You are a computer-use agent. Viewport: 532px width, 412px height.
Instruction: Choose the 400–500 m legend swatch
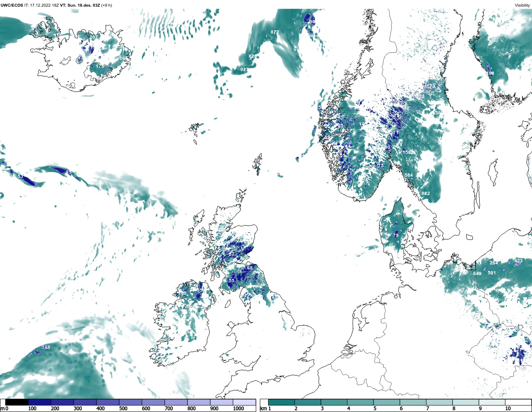coord(108,402)
